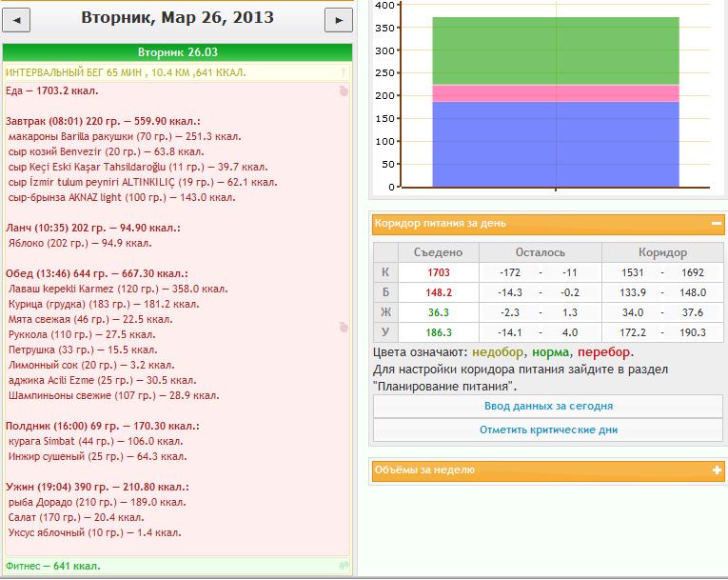Viewport: 728px width, 580px height.
Task: Click Шампиньоны свежие entry
Action: pyautogui.click(x=113, y=395)
